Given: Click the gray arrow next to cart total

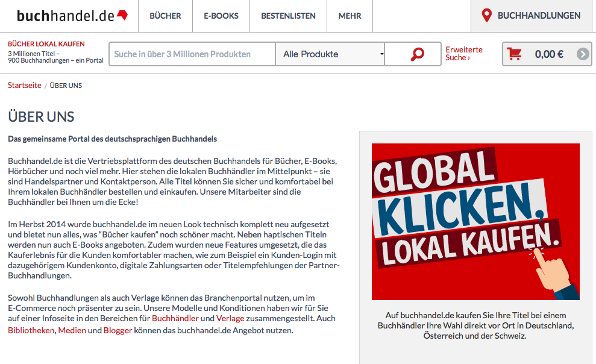Looking at the screenshot, I should point(582,54).
